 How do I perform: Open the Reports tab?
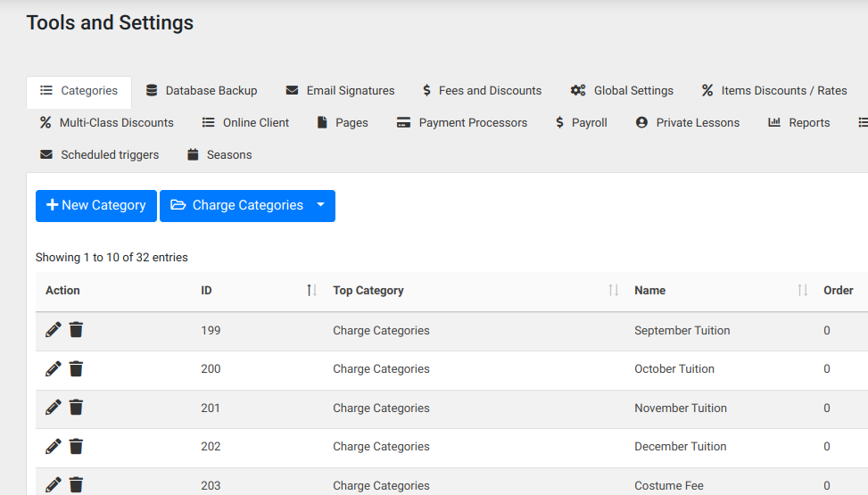tap(798, 123)
